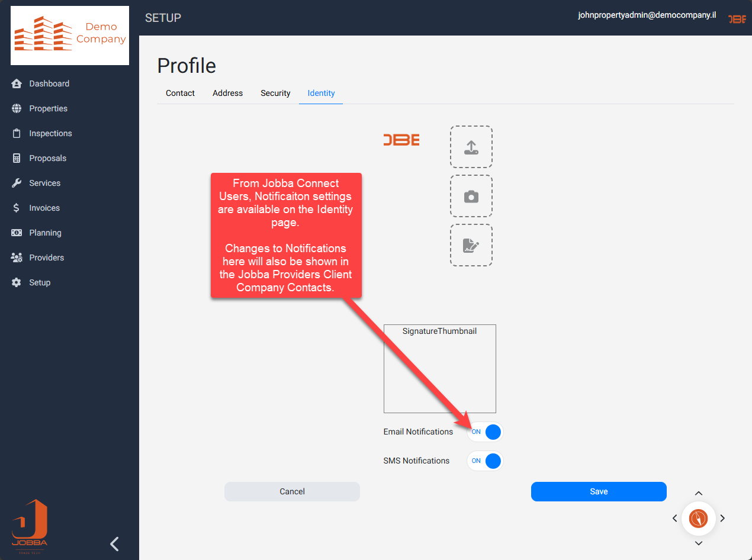
Task: Open Inspections from the clipboard icon
Action: click(17, 133)
